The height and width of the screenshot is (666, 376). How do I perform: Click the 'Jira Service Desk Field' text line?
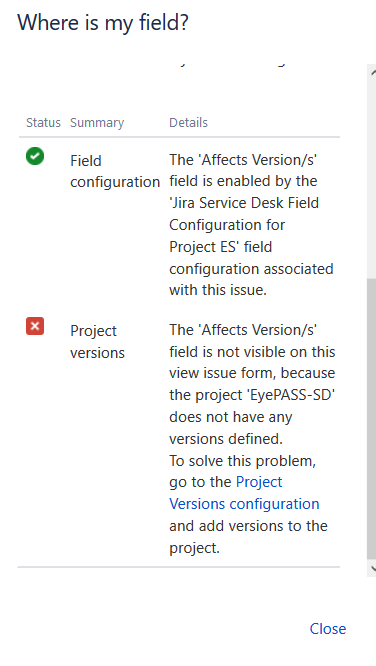click(244, 203)
